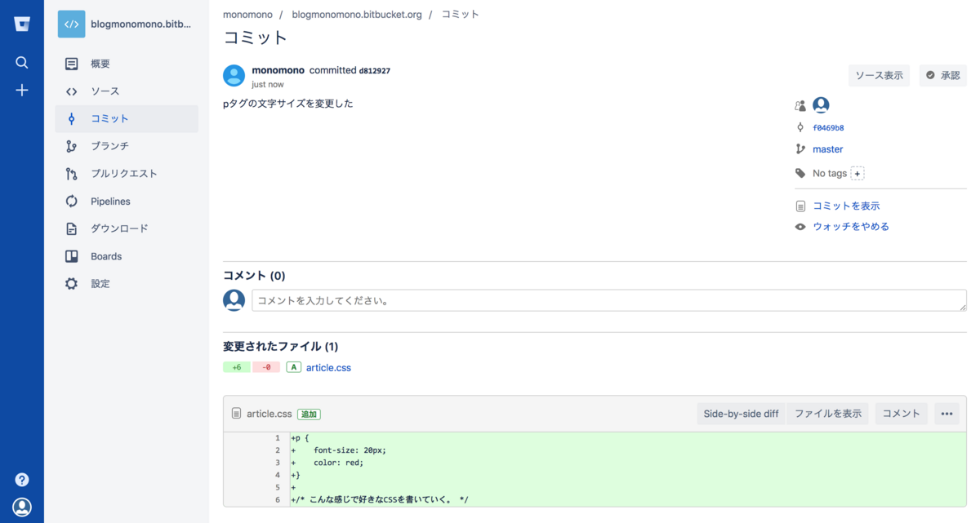Click commit hash d812927
Screen dimensions: 980x523
coord(375,71)
